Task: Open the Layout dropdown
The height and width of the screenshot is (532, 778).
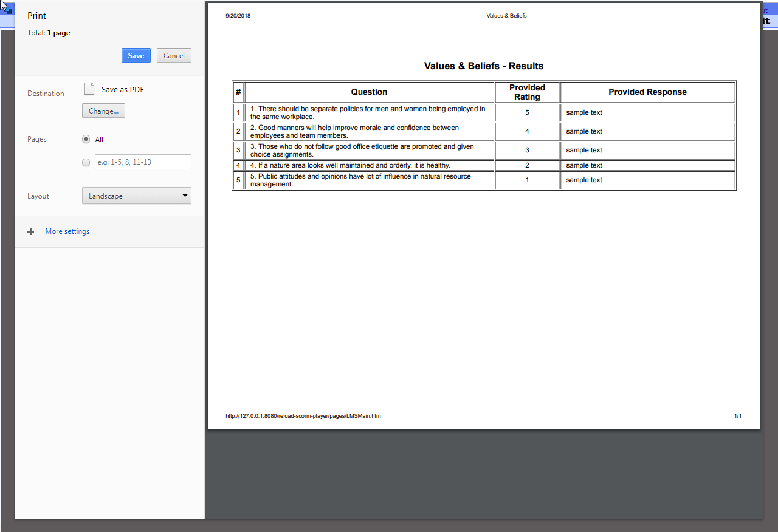Action: pyautogui.click(x=137, y=196)
